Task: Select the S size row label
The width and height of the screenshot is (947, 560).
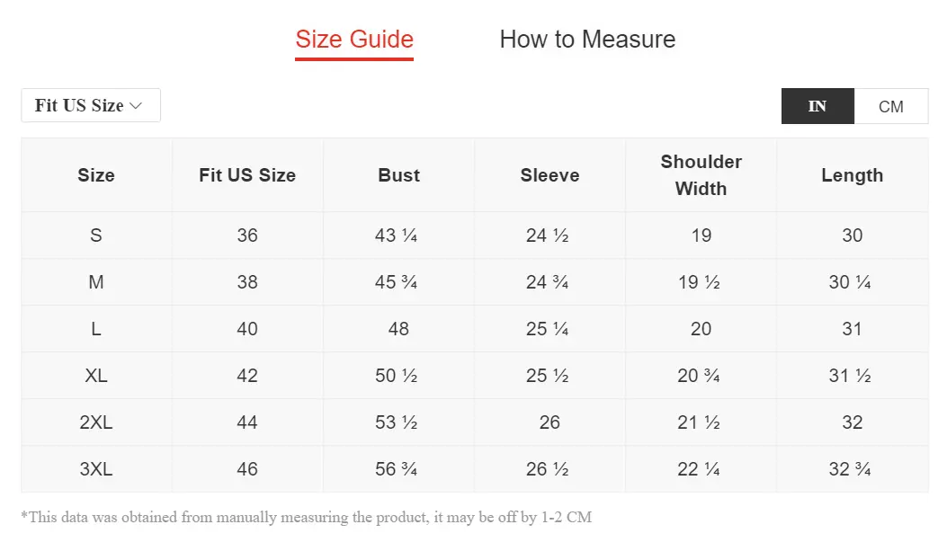Action: click(96, 236)
